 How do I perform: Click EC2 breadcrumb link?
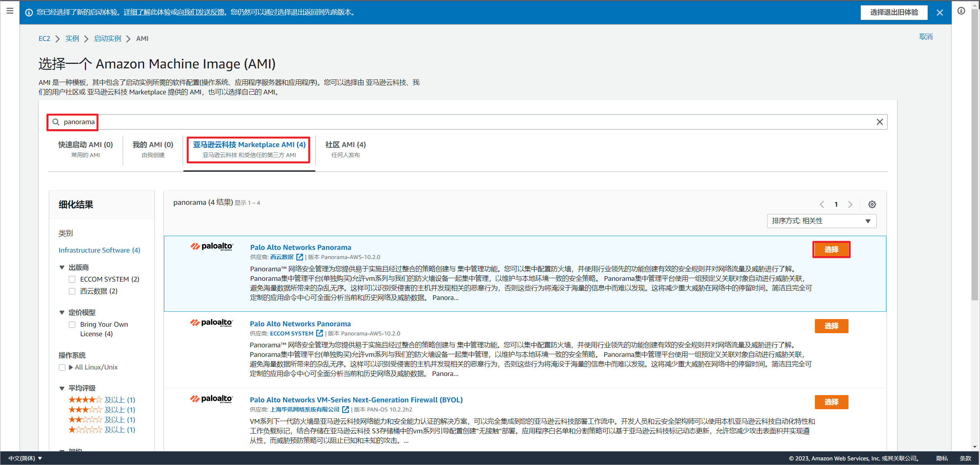pyautogui.click(x=44, y=39)
